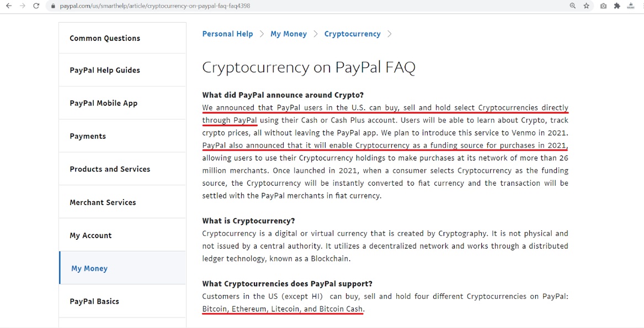Open PayPal Help Guides in sidebar
Screen dimensions: 644x328
coord(105,70)
